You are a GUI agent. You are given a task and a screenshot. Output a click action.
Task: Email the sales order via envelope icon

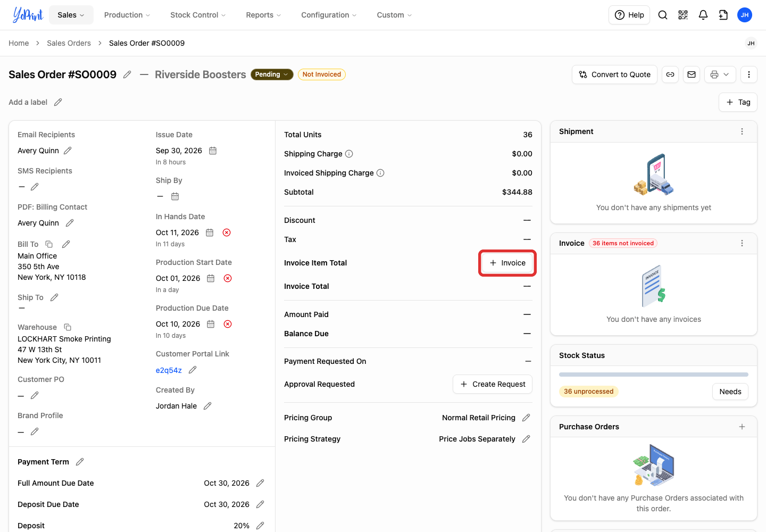coord(692,74)
